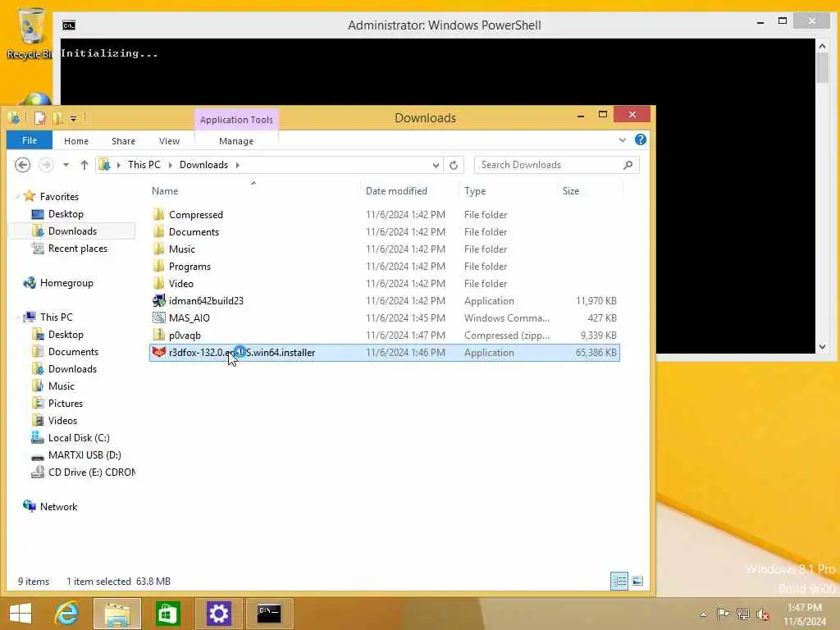Screen dimensions: 840x630
Task: Select the p0vaqb zipped folder icon
Action: click(x=158, y=336)
